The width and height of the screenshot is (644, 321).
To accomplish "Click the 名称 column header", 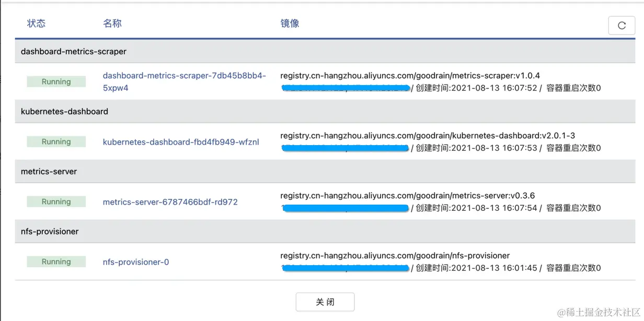I will [x=112, y=23].
